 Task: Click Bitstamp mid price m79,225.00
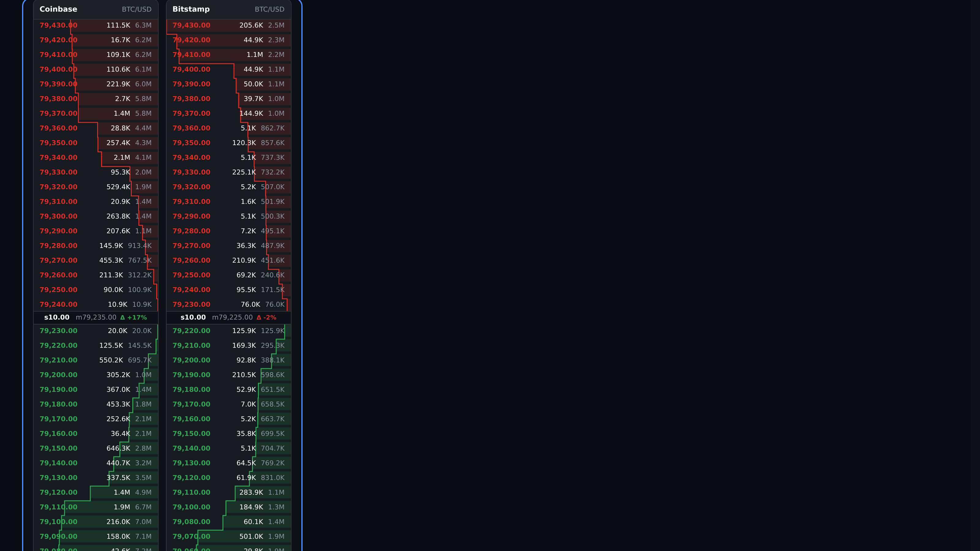coord(232,317)
